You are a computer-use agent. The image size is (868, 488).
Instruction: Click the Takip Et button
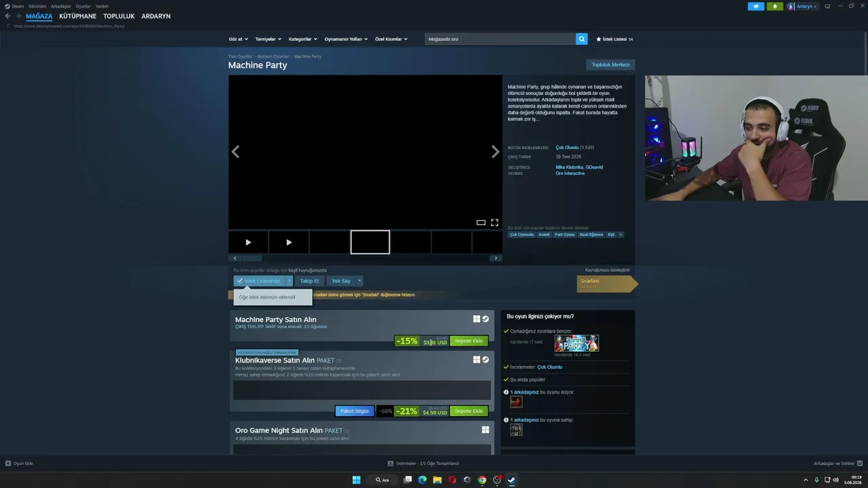coord(309,281)
